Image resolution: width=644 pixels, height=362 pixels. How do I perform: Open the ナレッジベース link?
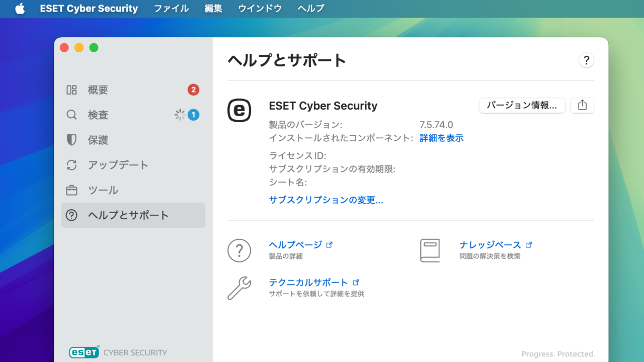tap(490, 245)
